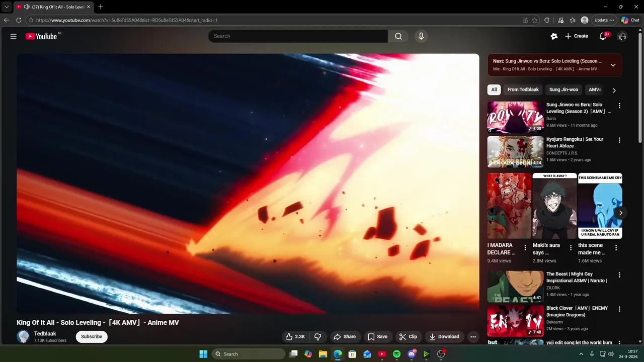
Task: Close the King Of It All tab
Action: tap(88, 7)
